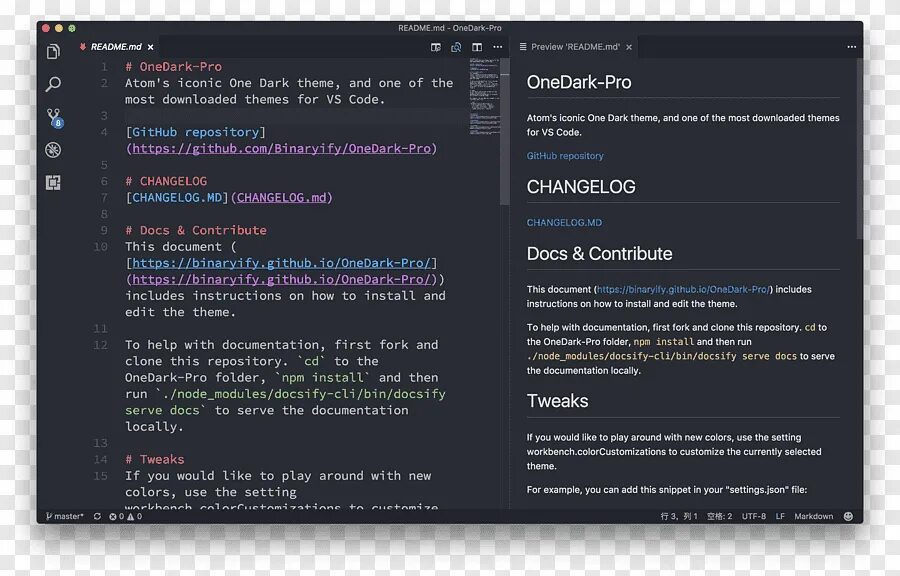The height and width of the screenshot is (576, 900).
Task: Click open preview to the side icon
Action: click(x=456, y=47)
